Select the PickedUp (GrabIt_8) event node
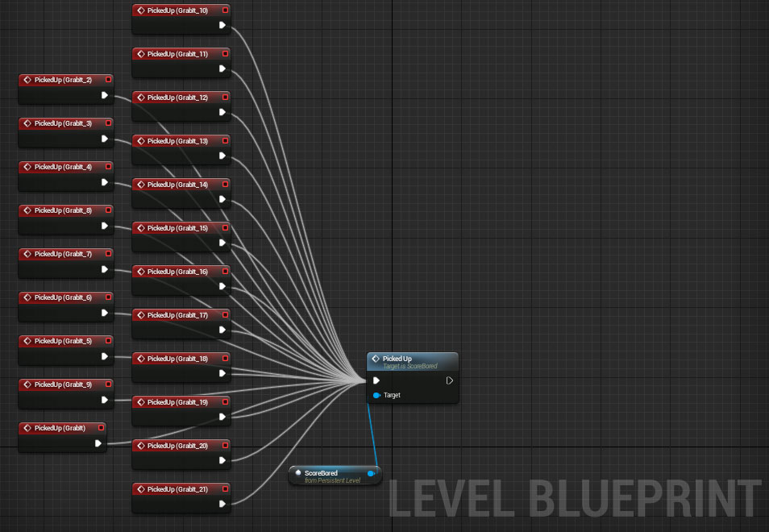 tap(66, 219)
